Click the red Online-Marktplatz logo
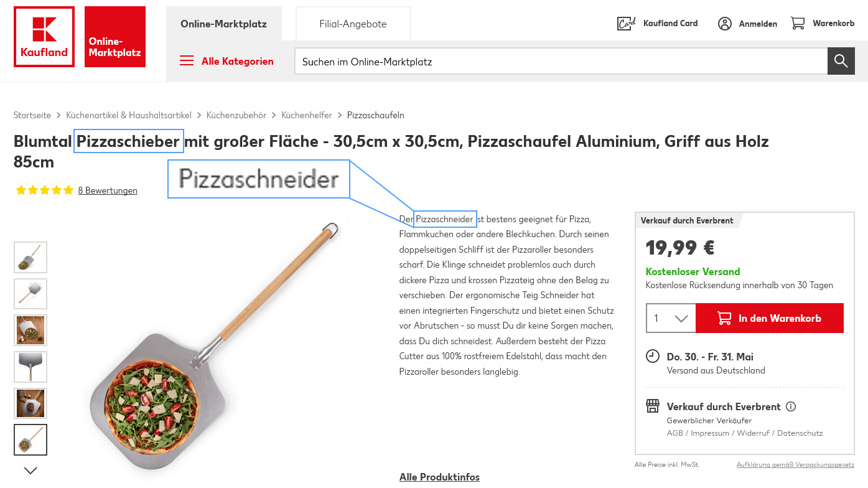The width and height of the screenshot is (868, 488). (114, 37)
